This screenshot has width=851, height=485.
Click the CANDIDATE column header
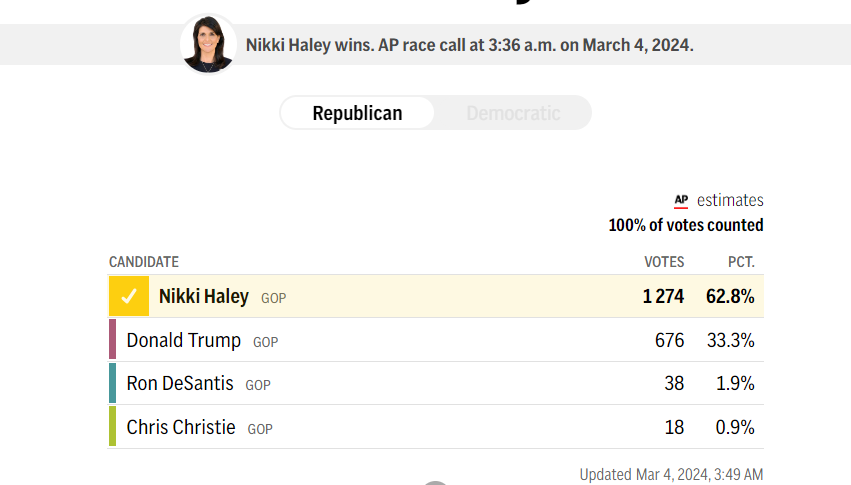(144, 262)
